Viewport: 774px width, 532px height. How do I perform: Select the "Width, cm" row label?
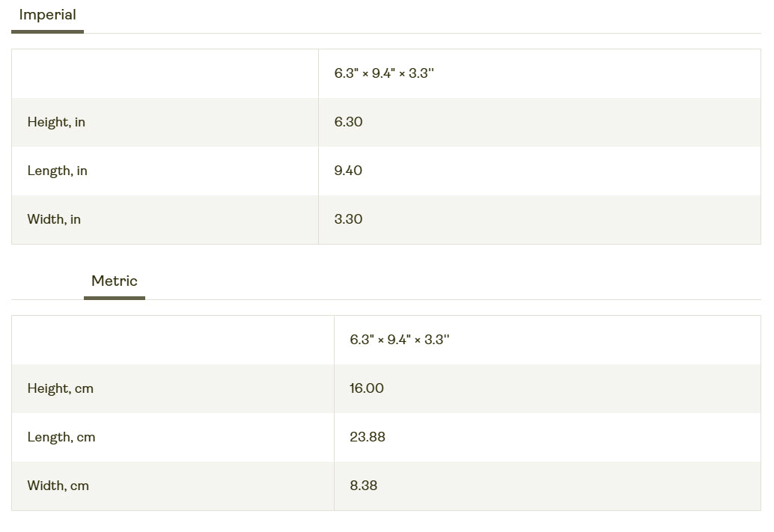(x=58, y=486)
